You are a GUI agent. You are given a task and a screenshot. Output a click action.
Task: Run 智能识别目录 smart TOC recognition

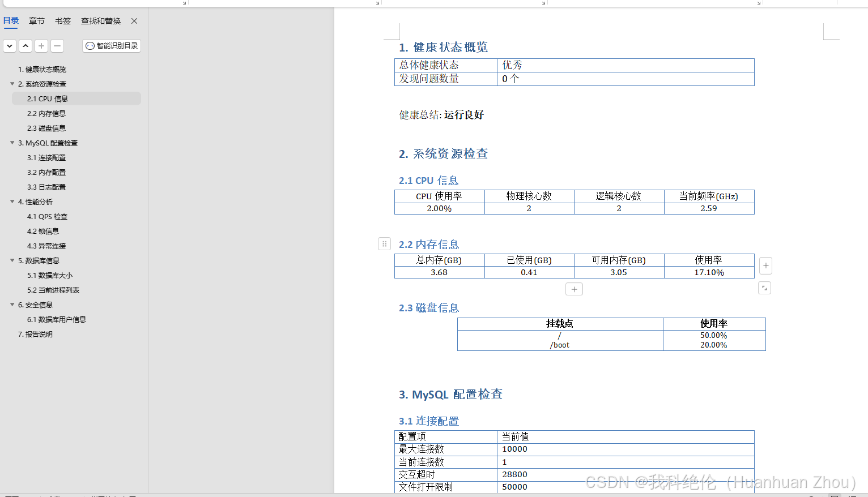click(111, 45)
